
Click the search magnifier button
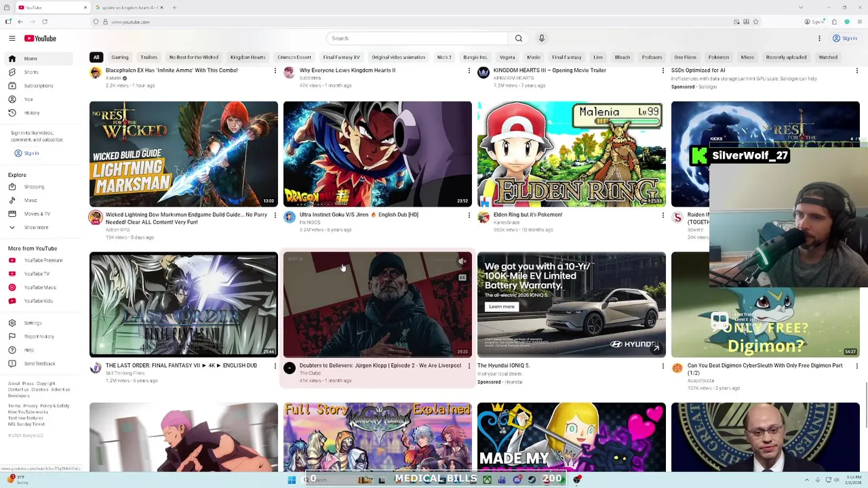(519, 39)
